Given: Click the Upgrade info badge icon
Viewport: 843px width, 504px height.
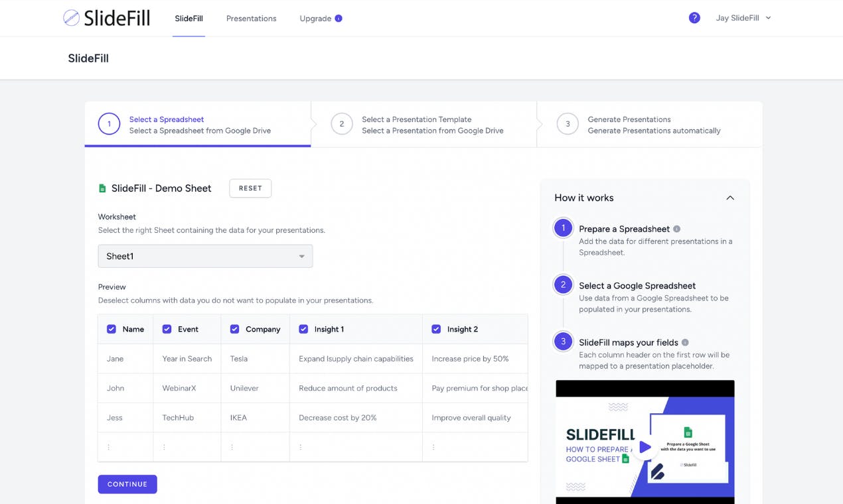Looking at the screenshot, I should point(339,19).
